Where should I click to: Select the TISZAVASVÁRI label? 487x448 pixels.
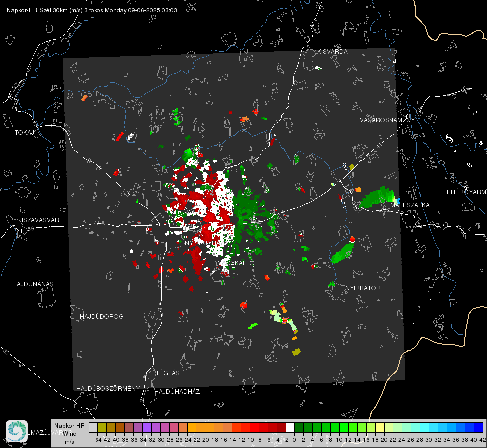tap(39, 220)
